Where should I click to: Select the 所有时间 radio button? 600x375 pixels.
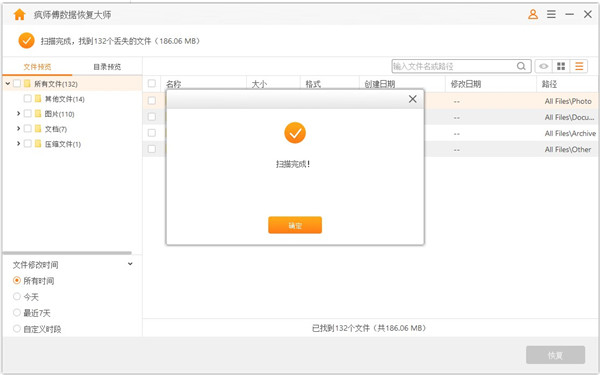(x=17, y=280)
